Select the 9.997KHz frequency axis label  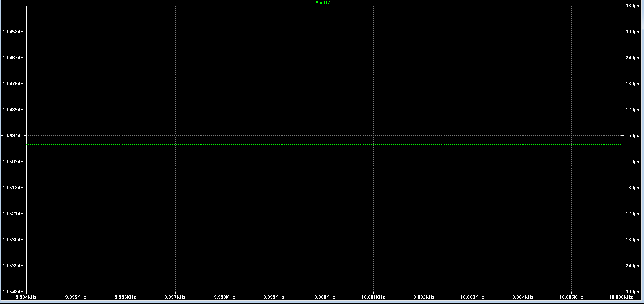coord(175,297)
